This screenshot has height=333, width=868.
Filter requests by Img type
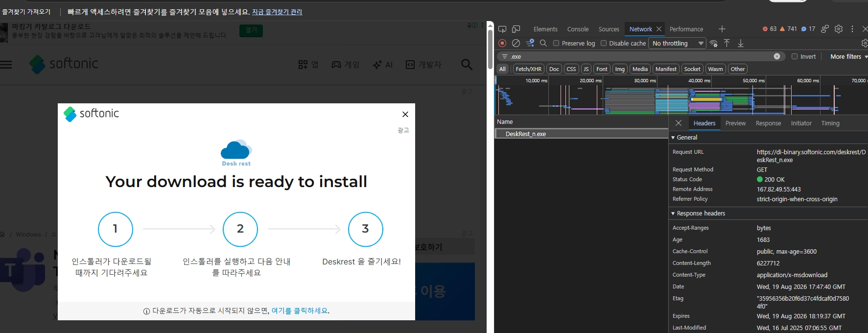click(x=620, y=69)
